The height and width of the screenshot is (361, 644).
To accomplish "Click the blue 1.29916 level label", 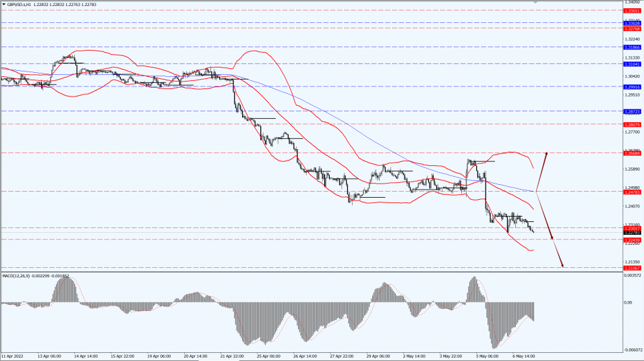I will tap(632, 87).
